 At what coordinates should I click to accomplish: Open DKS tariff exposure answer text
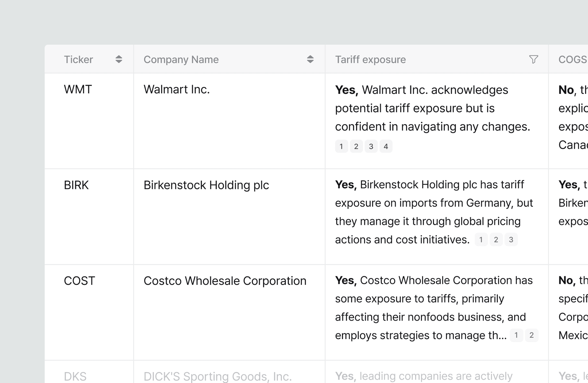(424, 376)
